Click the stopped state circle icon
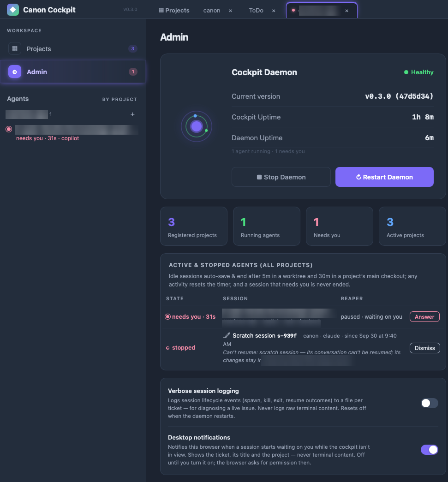Viewport: 448px width, 482px height. pyautogui.click(x=167, y=348)
